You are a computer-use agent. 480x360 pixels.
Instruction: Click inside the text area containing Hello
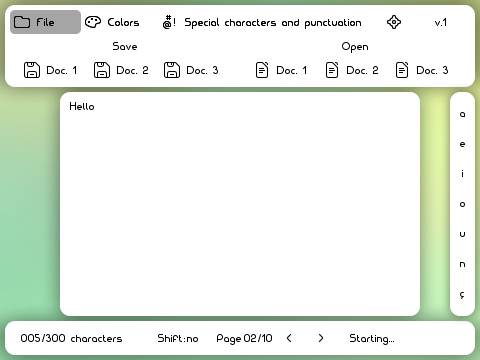tap(240, 204)
